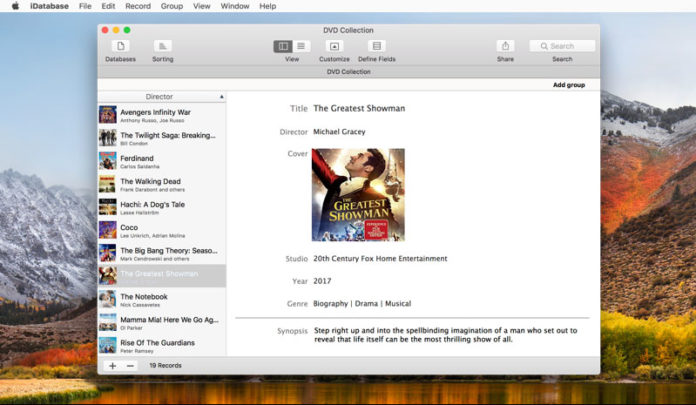The image size is (696, 405).
Task: Select The Walking Dead record
Action: [162, 184]
